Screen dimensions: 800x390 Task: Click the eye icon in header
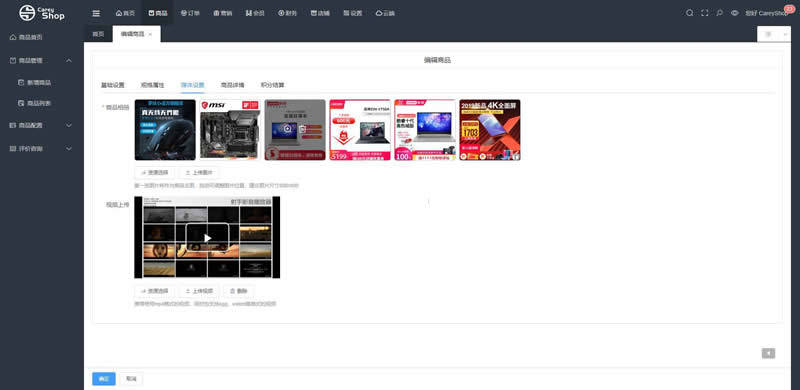[735, 13]
